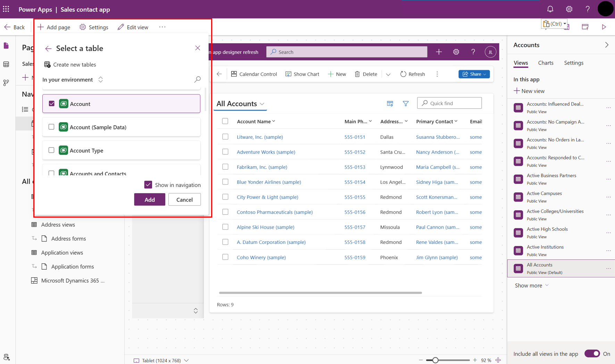Click the search icon in Select a table
The width and height of the screenshot is (615, 364).
(x=197, y=79)
